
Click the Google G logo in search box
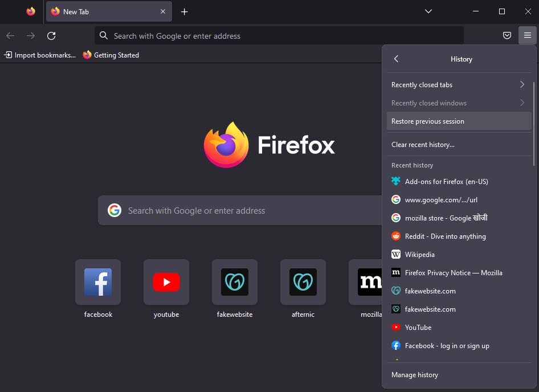(115, 210)
